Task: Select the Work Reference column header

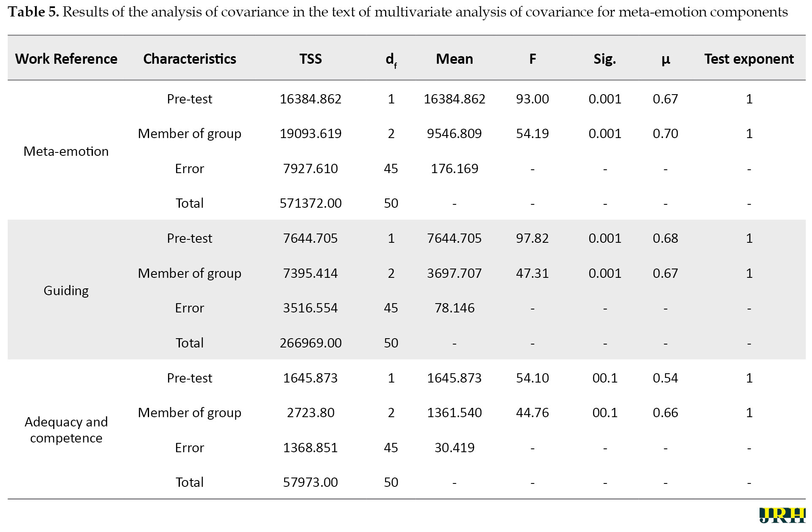Action: coord(66,59)
